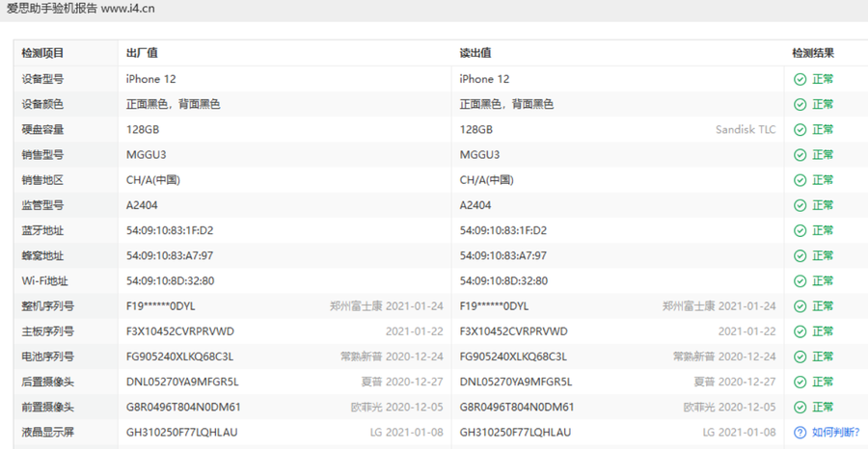The width and height of the screenshot is (868, 449).
Task: Select the 整机序列号 row label
Action: tap(47, 306)
